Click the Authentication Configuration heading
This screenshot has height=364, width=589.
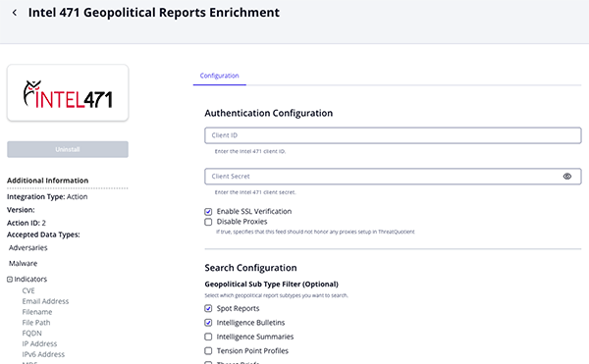[x=269, y=113]
